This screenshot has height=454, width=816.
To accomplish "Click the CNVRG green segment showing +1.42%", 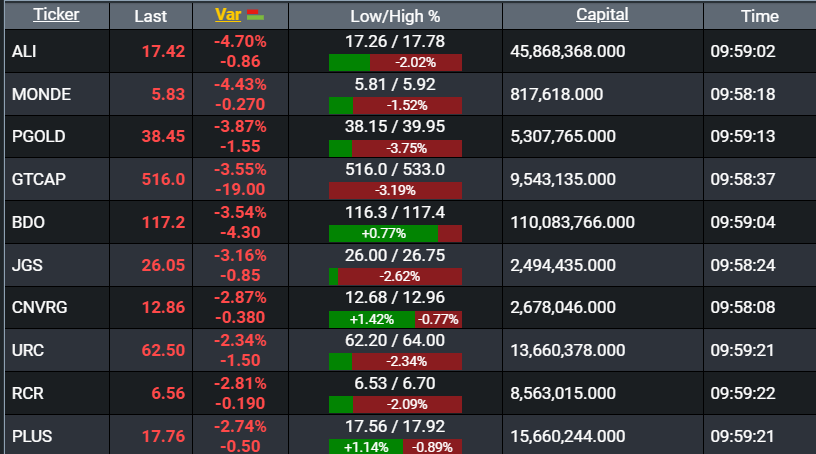I will click(x=372, y=319).
